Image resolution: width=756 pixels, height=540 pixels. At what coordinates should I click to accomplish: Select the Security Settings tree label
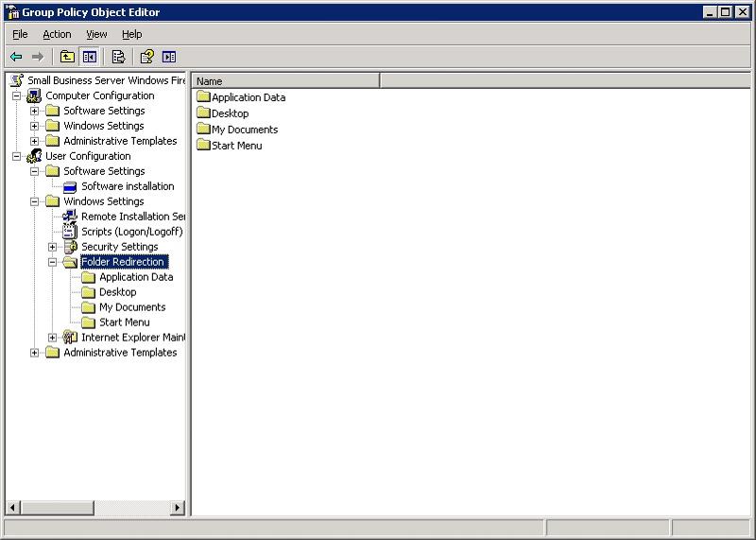pos(120,247)
